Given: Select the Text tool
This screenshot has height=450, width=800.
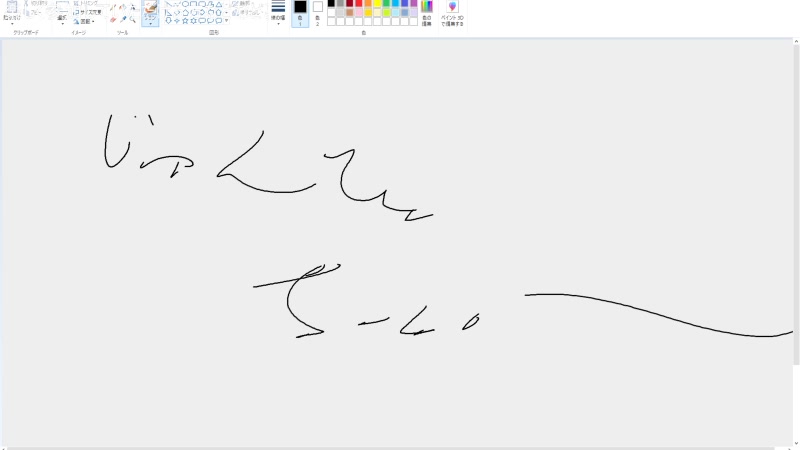Looking at the screenshot, I should pos(132,7).
